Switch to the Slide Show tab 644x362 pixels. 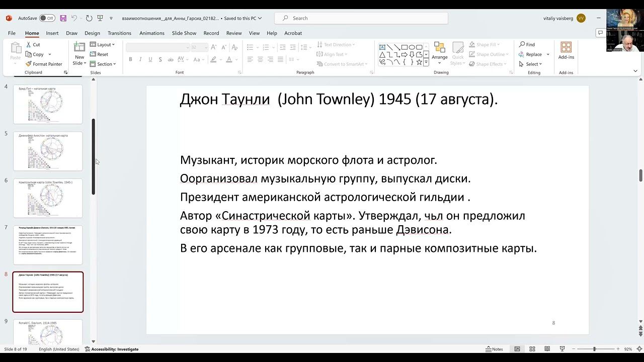pos(184,33)
